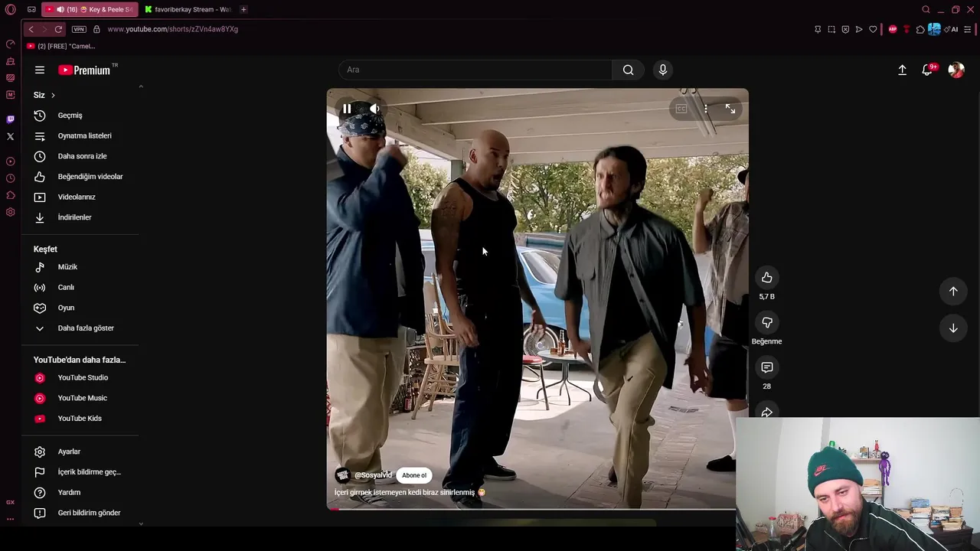980x551 pixels.
Task: Open Easy Setup sliders icon
Action: pos(968,29)
